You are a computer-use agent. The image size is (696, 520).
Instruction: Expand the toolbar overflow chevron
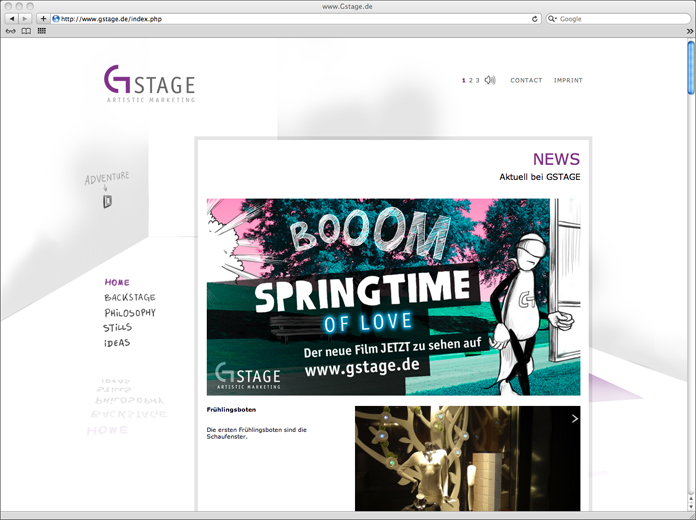tap(689, 31)
